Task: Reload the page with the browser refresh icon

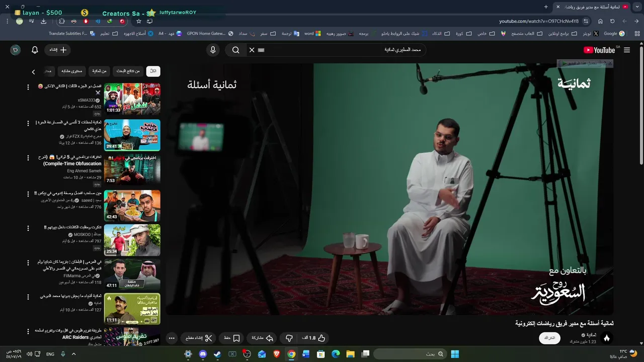Action: [612, 21]
